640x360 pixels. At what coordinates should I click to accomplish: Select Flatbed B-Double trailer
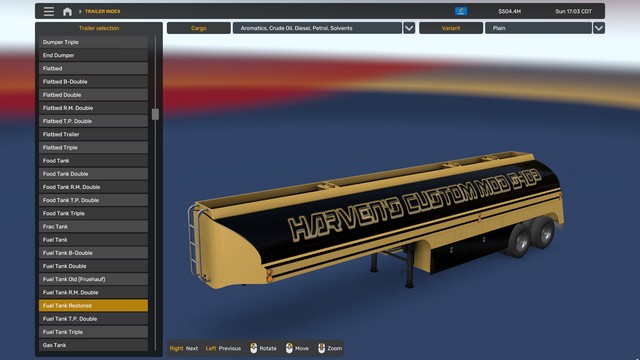point(93,82)
